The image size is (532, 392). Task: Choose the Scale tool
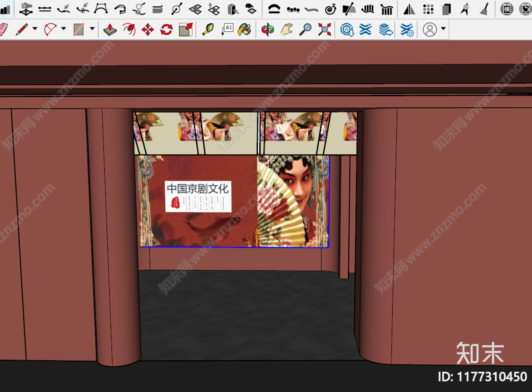(186, 29)
